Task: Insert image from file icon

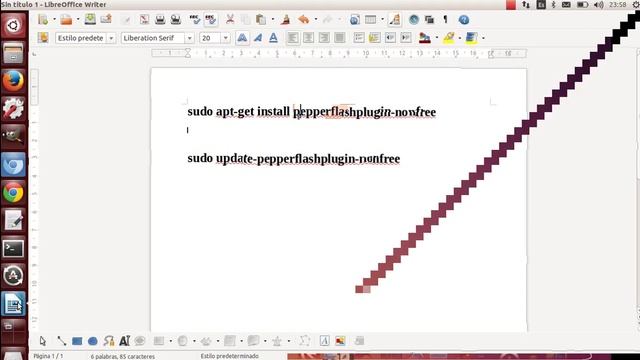Action: (x=340, y=341)
